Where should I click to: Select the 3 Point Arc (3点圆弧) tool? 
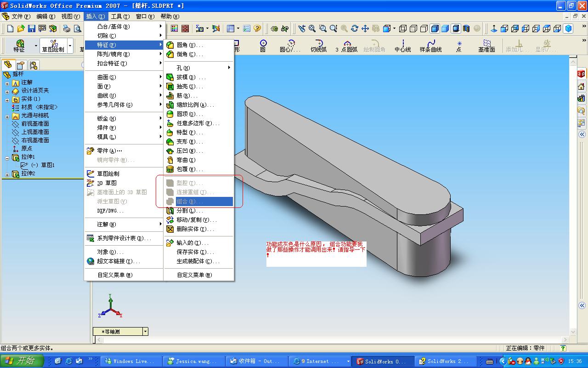(346, 46)
